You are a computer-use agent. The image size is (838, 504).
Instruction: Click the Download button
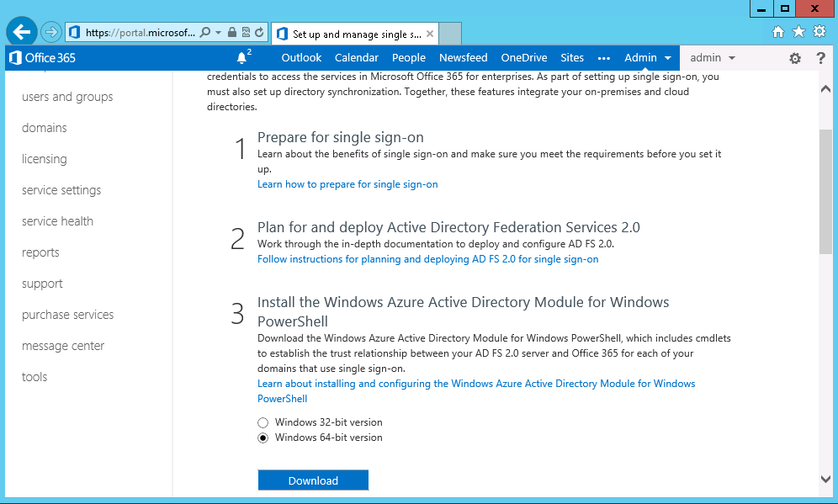click(313, 480)
